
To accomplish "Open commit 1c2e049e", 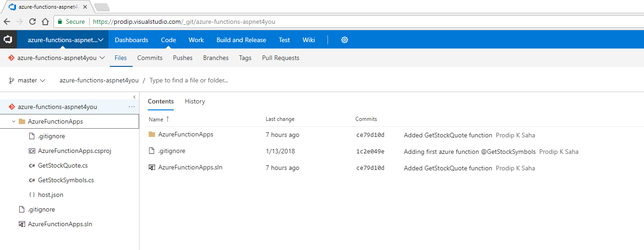I will (370, 152).
